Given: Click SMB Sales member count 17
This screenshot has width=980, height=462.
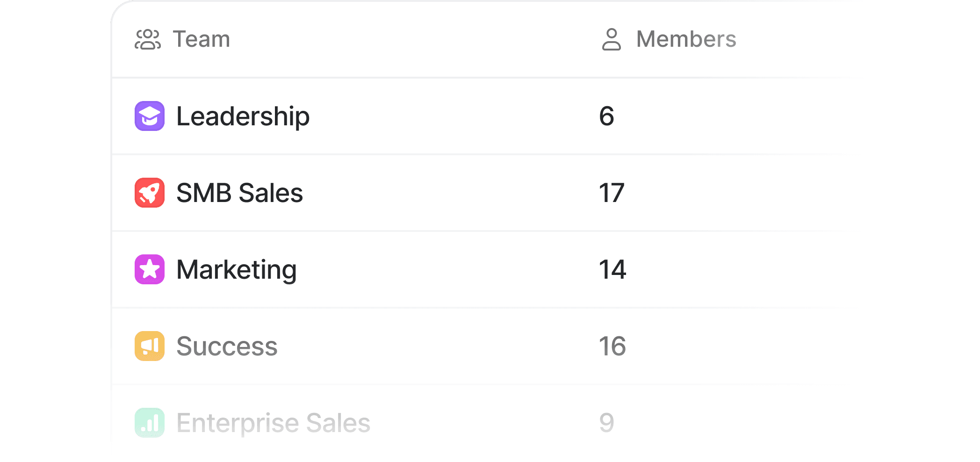Looking at the screenshot, I should (x=612, y=193).
